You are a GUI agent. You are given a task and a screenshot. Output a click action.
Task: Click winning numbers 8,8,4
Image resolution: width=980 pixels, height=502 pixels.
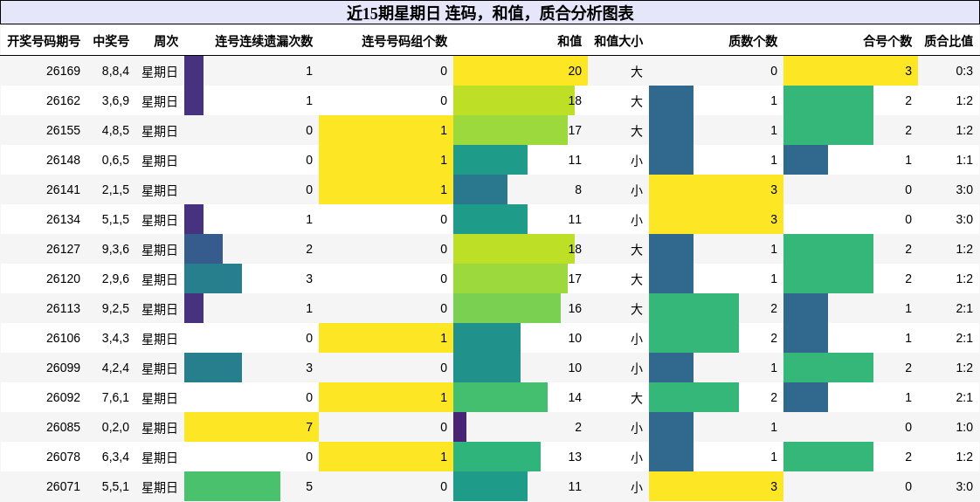point(115,72)
